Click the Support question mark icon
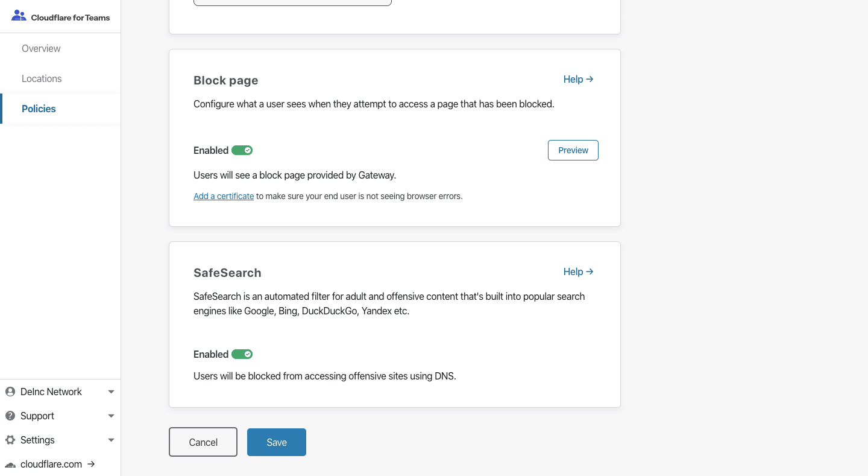The height and width of the screenshot is (476, 868). 10,416
